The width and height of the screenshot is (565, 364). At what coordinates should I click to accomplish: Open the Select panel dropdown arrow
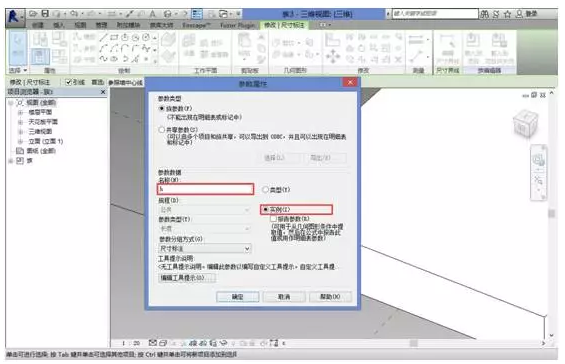tap(25, 70)
